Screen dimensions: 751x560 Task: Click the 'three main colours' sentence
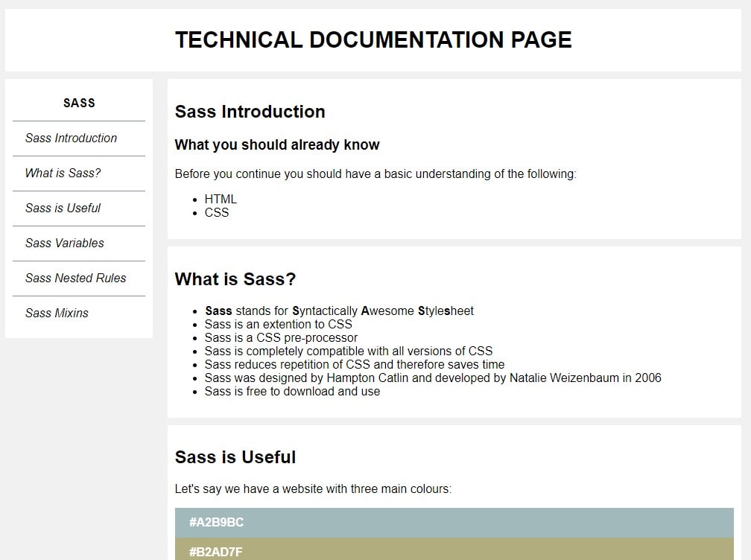[x=313, y=489]
